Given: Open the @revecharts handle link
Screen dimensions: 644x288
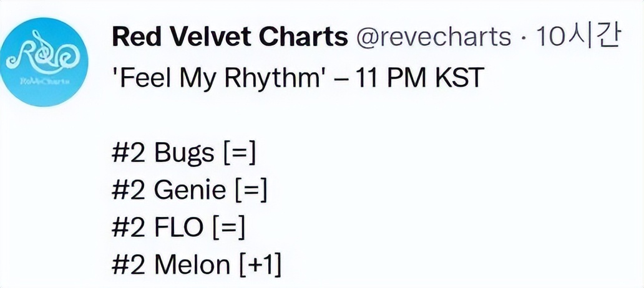Looking at the screenshot, I should (x=433, y=37).
